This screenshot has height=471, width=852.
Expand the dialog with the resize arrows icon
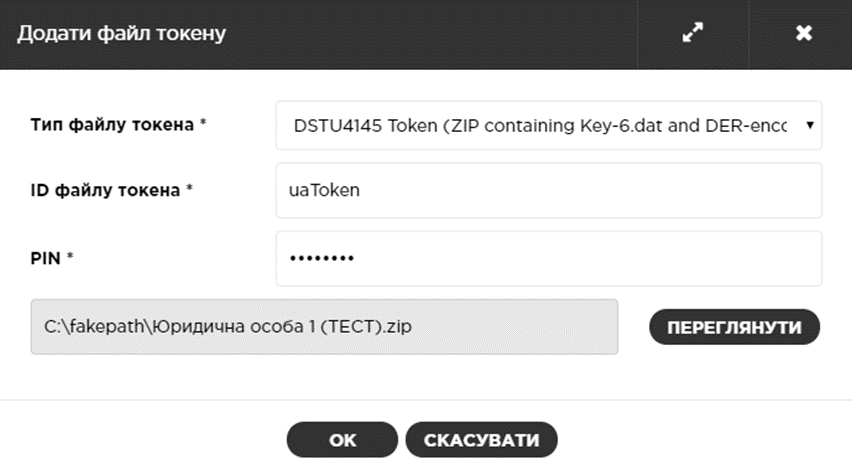[x=693, y=33]
